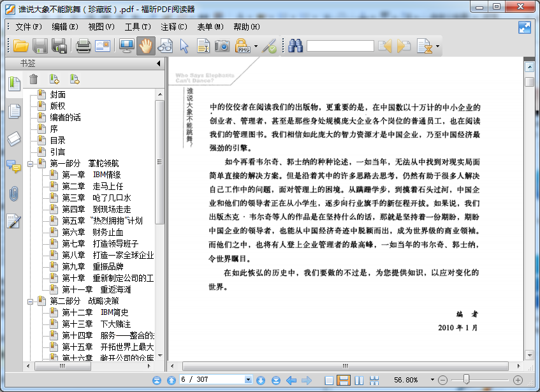Click the next page down-arrow button
540x392 pixels.
click(261, 381)
